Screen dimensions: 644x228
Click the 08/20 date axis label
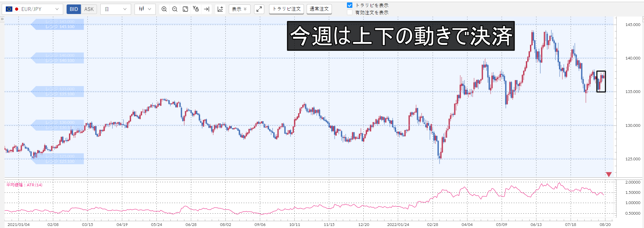click(605, 225)
